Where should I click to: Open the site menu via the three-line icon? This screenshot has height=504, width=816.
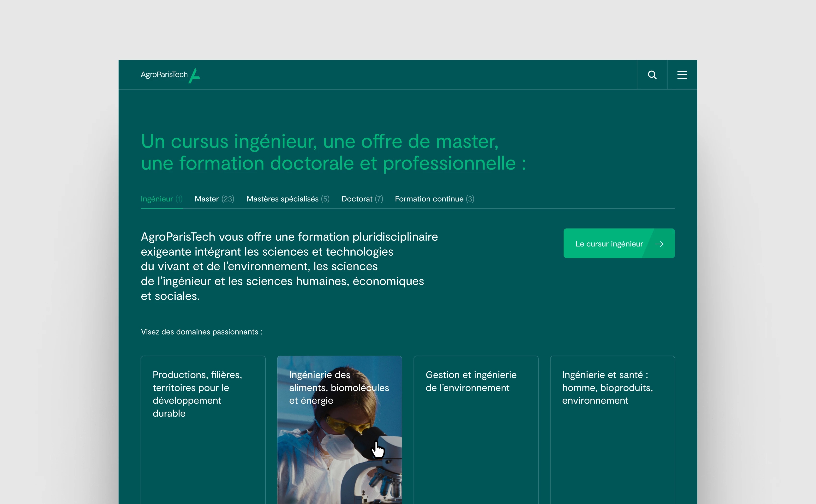pyautogui.click(x=682, y=75)
